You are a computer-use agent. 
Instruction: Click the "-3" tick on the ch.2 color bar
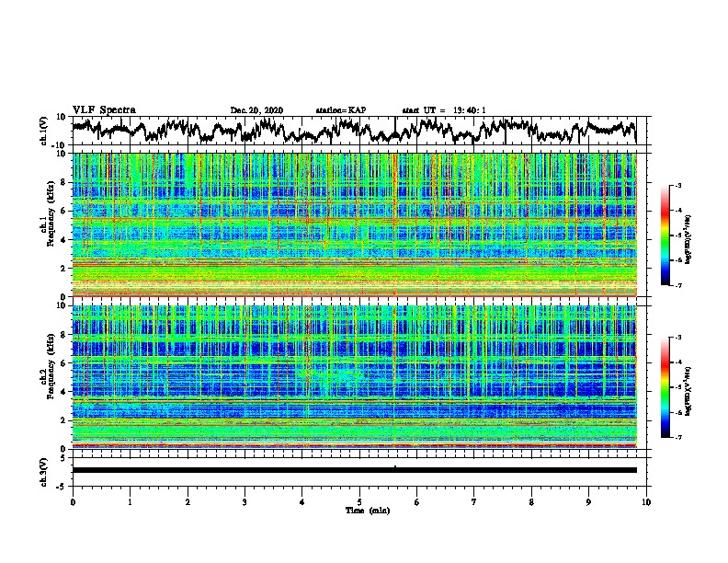click(x=677, y=338)
